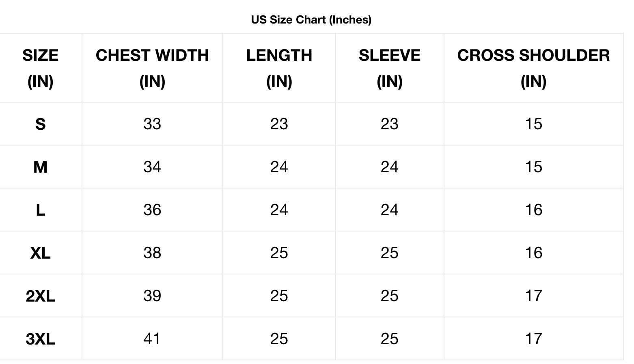Click chest width value 38
Image resolution: width=634 pixels, height=364 pixels.
[x=152, y=253]
